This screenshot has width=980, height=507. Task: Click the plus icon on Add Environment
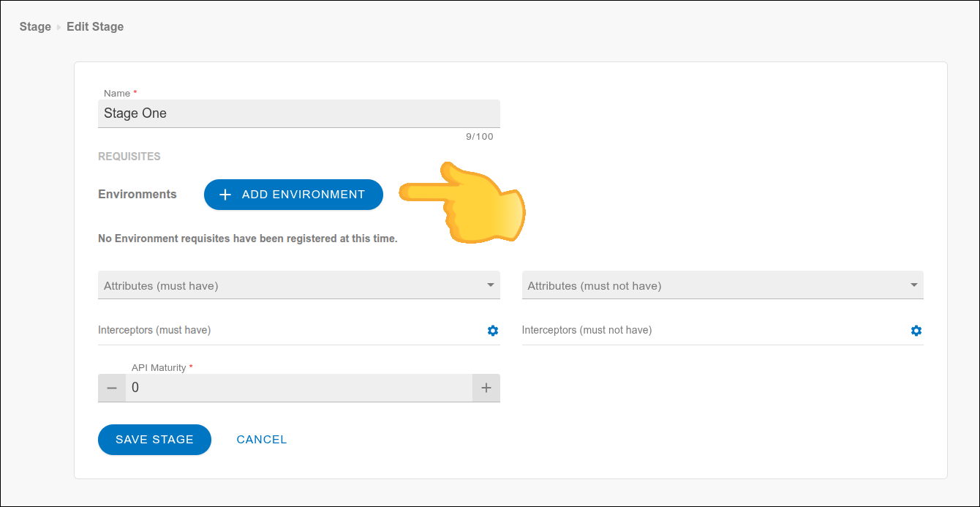pyautogui.click(x=224, y=195)
